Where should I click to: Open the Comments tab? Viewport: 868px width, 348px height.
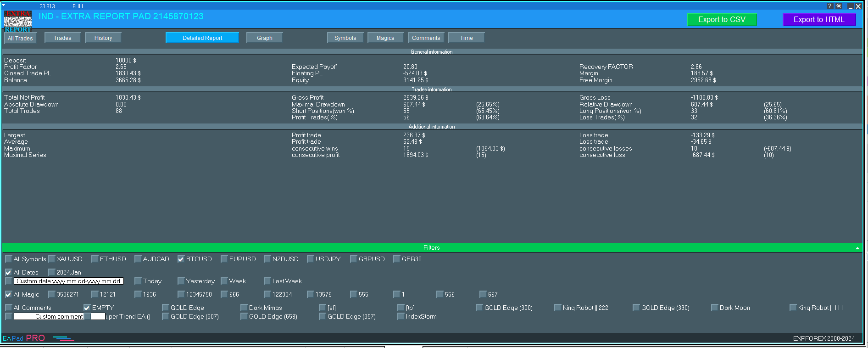(426, 38)
